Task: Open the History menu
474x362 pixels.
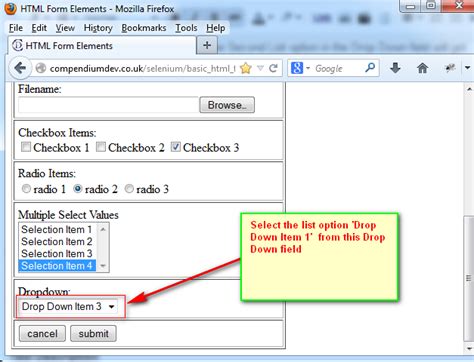Action: point(98,28)
